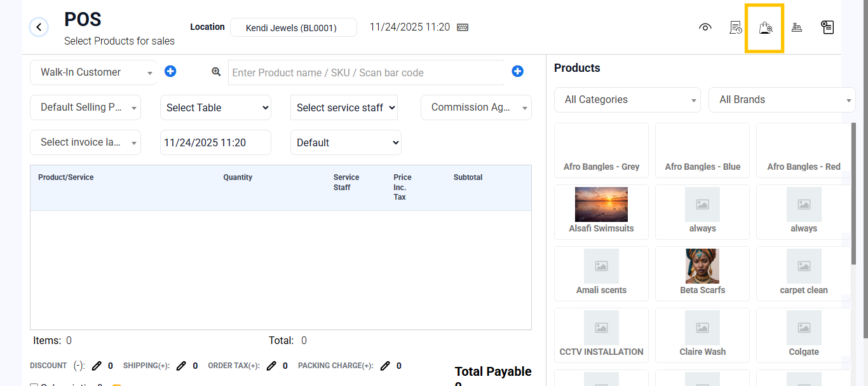The height and width of the screenshot is (386, 868).
Task: Select Alsafi Swimsuits product card
Action: 601,212
